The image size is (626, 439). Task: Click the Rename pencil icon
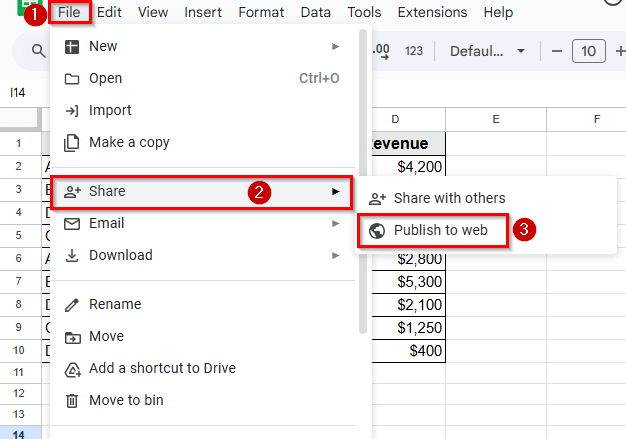click(72, 305)
